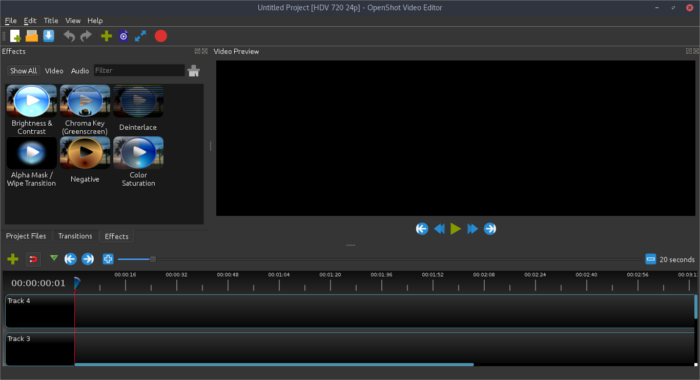The image size is (700, 380).
Task: Minimize the OpenShot window
Action: (x=657, y=8)
